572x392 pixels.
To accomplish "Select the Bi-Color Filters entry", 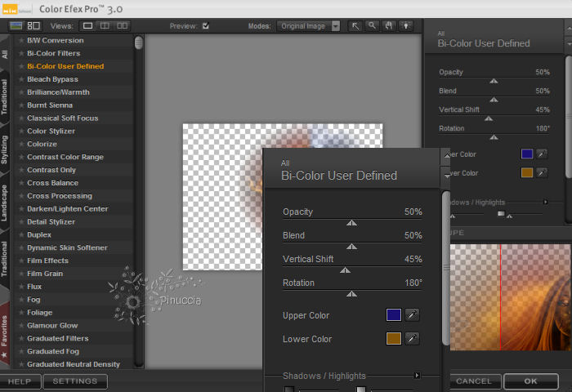I will 54,53.
